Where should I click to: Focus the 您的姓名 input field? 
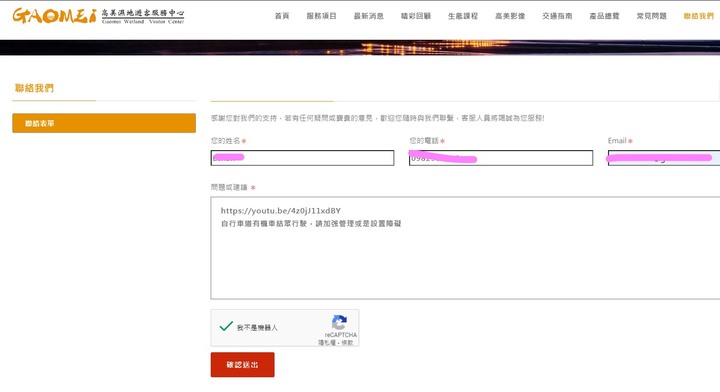[302, 158]
